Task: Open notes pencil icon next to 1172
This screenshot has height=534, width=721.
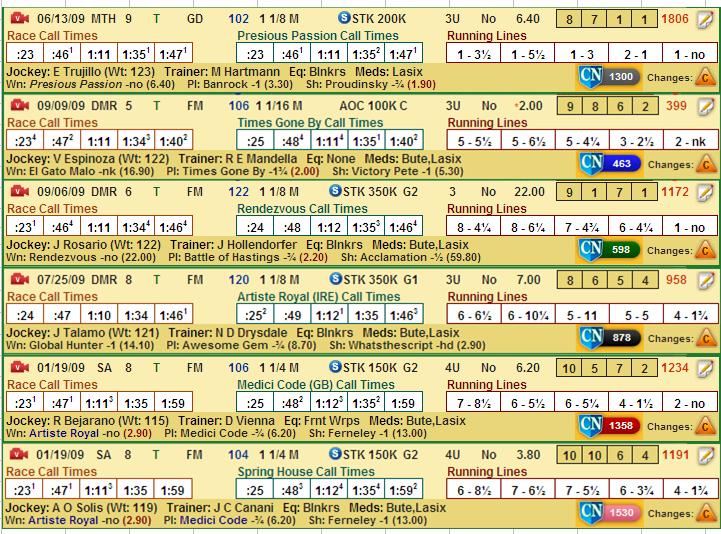Action: point(704,192)
